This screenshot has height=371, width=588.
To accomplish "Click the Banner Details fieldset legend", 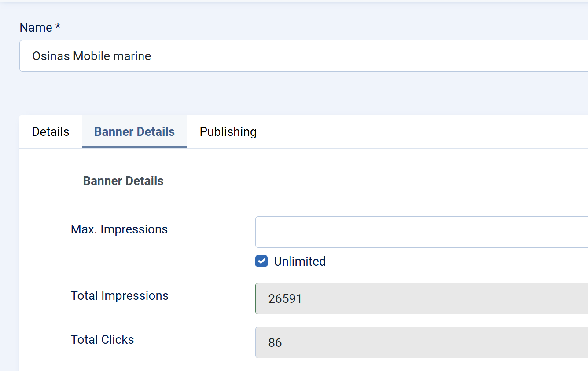I will coord(123,181).
